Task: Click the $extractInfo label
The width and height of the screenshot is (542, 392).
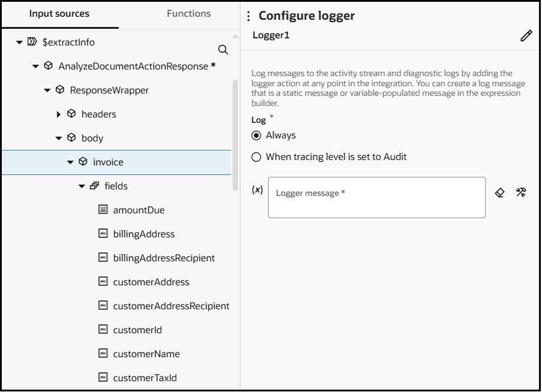Action: tap(68, 42)
